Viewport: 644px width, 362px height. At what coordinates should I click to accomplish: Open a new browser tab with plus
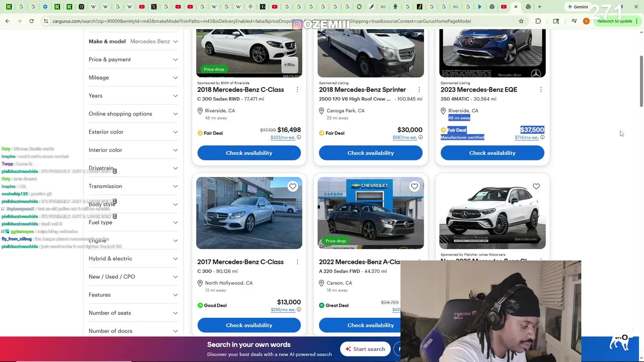pyautogui.click(x=540, y=7)
